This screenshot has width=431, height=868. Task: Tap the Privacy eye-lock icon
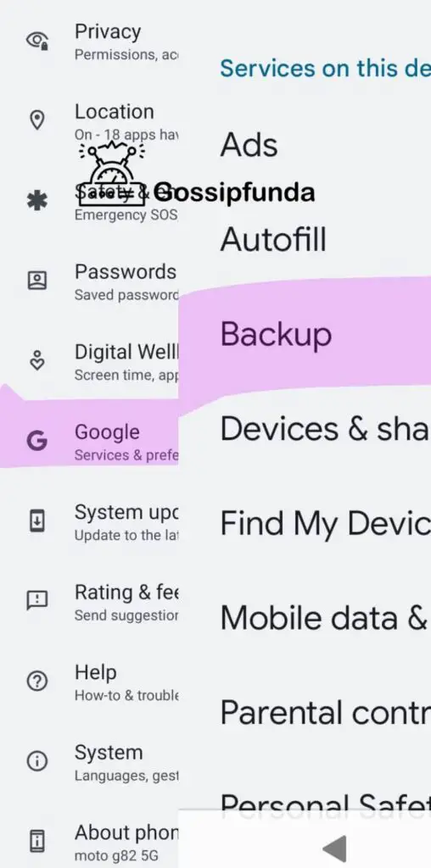coord(37,41)
